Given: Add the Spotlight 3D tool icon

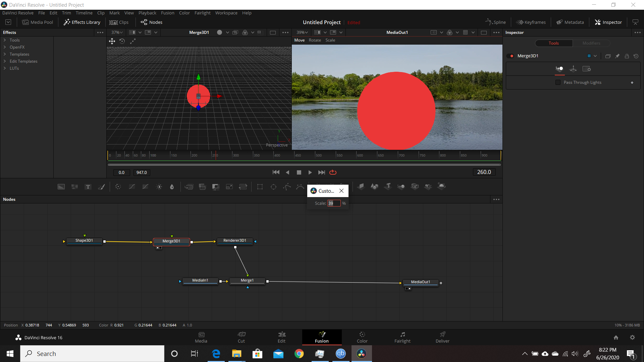Looking at the screenshot, I should tap(428, 186).
